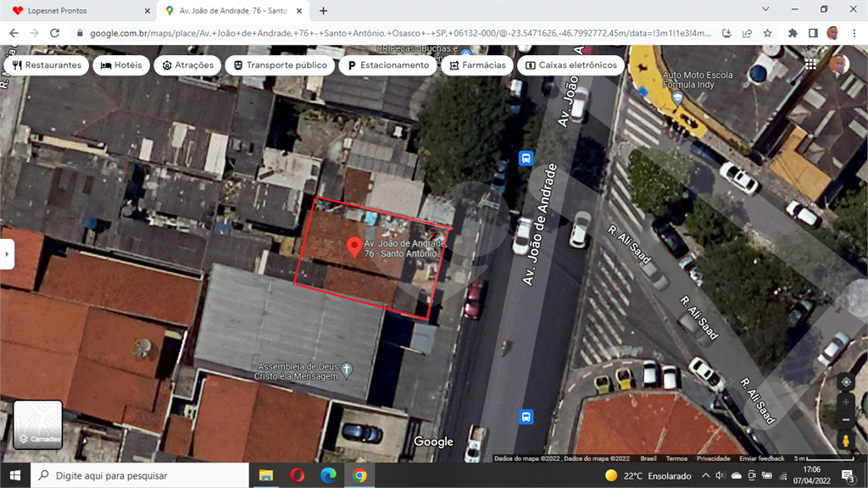Screen dimensions: 868x488
Task: Open the Farmácias category chip
Action: (477, 65)
